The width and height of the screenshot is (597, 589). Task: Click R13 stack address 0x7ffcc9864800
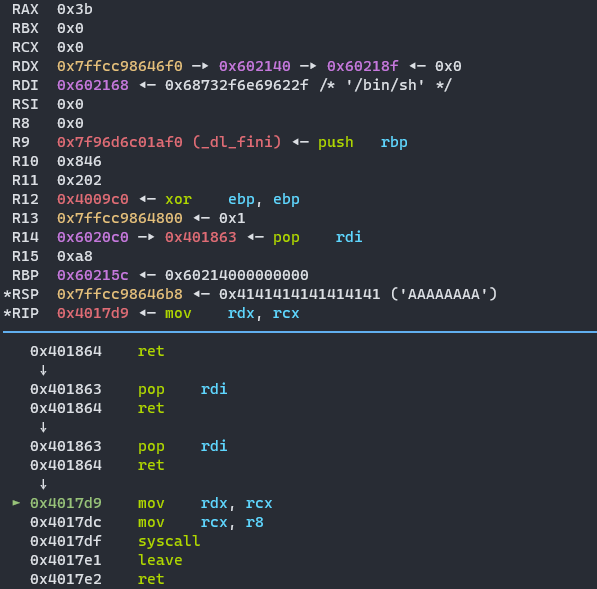120,218
